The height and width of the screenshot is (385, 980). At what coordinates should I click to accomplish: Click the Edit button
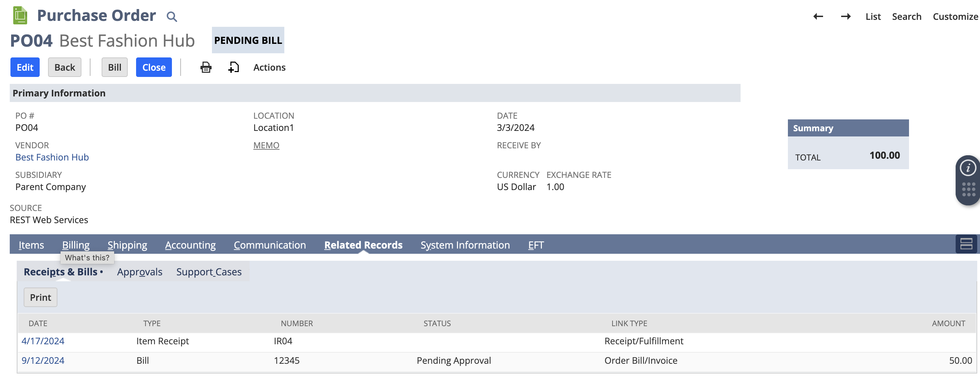coord(25,67)
